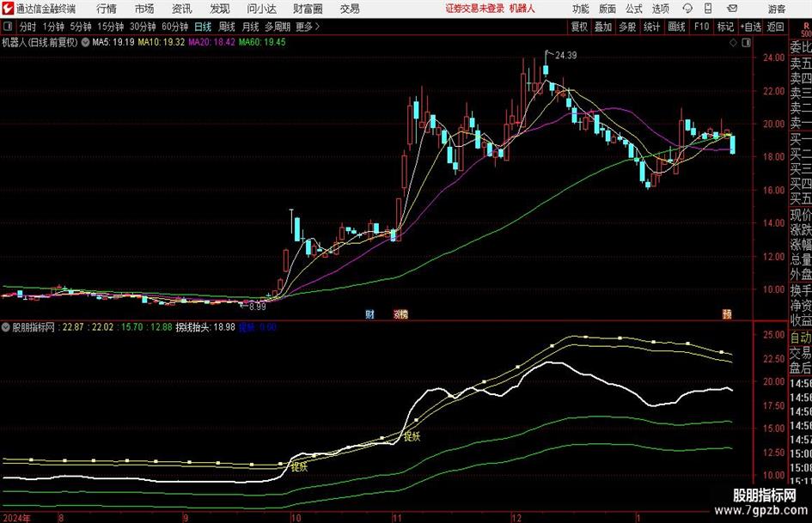Switch to the 5分钟 period
The height and width of the screenshot is (523, 812).
(x=80, y=27)
